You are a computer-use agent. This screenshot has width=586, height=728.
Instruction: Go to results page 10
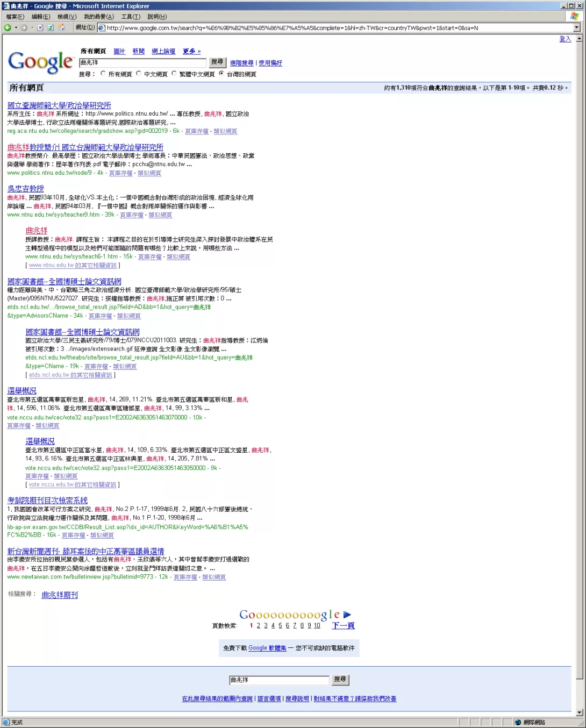tap(317, 625)
